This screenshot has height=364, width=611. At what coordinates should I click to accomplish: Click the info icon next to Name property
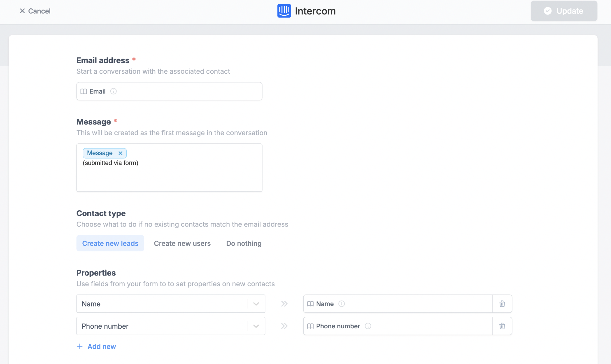342,304
